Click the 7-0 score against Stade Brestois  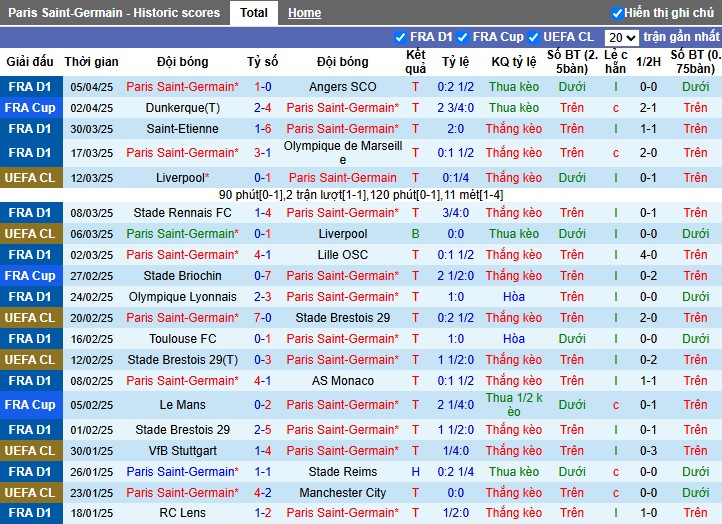click(262, 318)
